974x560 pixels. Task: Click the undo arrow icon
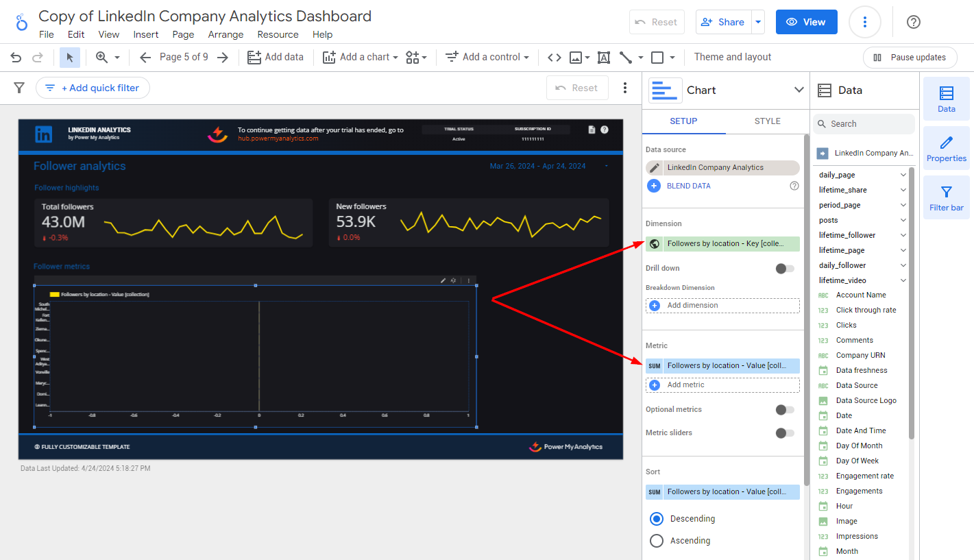(16, 58)
